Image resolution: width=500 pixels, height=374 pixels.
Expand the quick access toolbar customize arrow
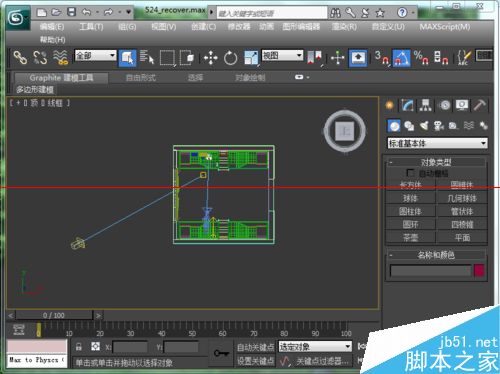click(128, 12)
